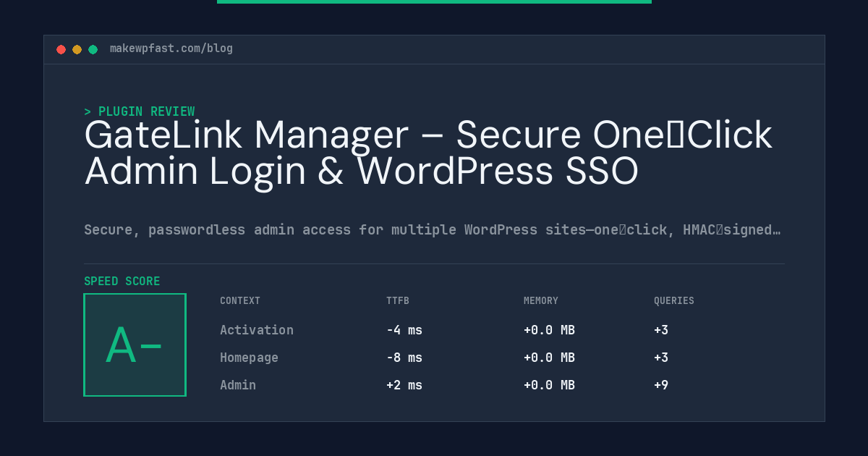Click the QUERIES column header

(x=674, y=300)
